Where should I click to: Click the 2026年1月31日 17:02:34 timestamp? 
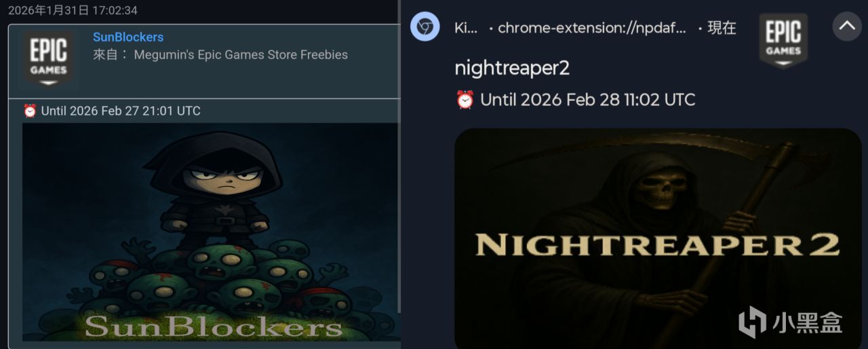coord(73,10)
